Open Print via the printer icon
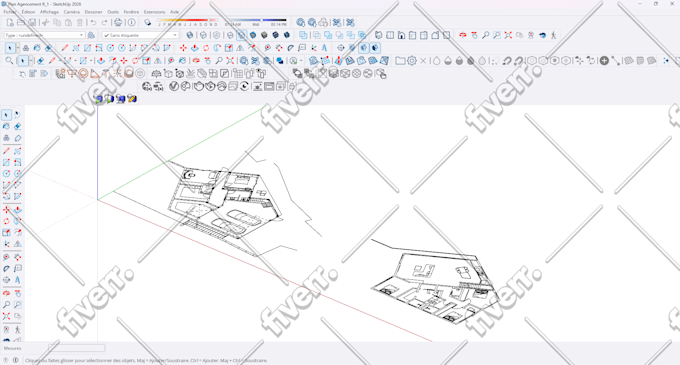This screenshot has width=680, height=365. (118, 23)
